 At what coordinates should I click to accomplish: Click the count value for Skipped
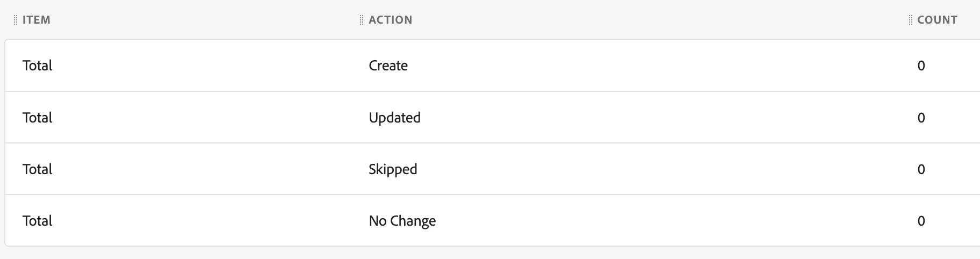tap(921, 169)
